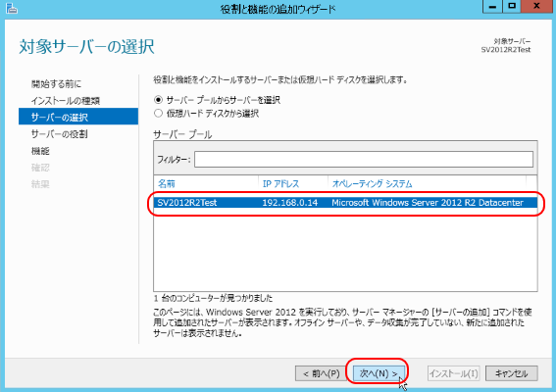Click the キャンセル button
Screen dimensions: 556x392
click(x=511, y=373)
